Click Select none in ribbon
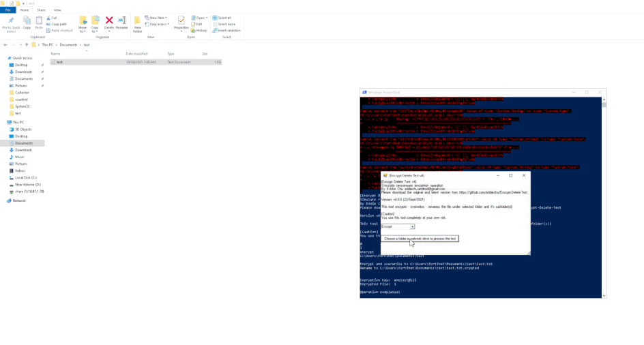The height and width of the screenshot is (345, 644). [x=224, y=25]
